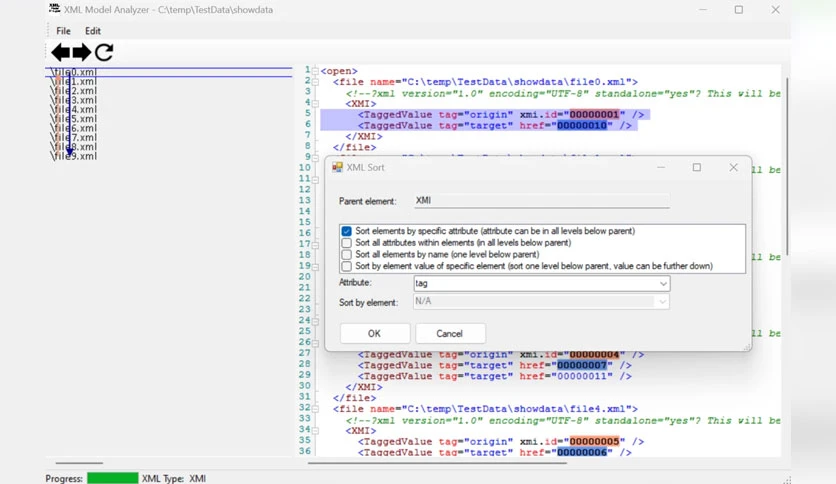
Task: Select \file1.xml in the file list
Action: pos(74,82)
